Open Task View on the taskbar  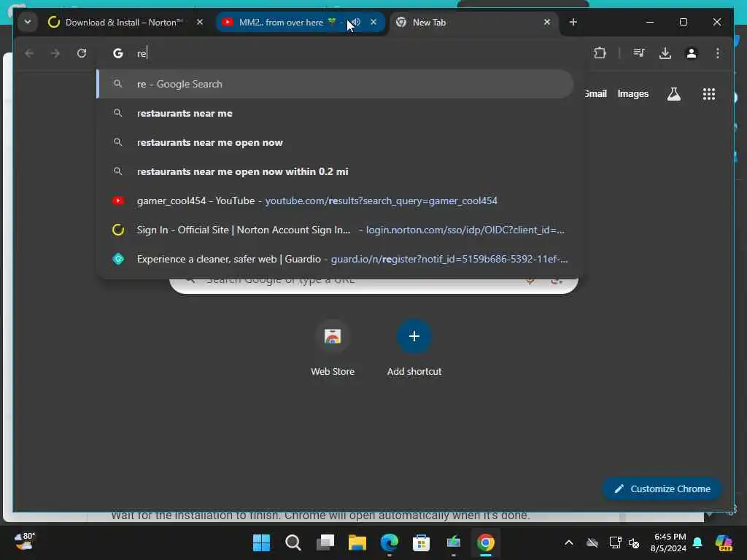[x=325, y=542]
